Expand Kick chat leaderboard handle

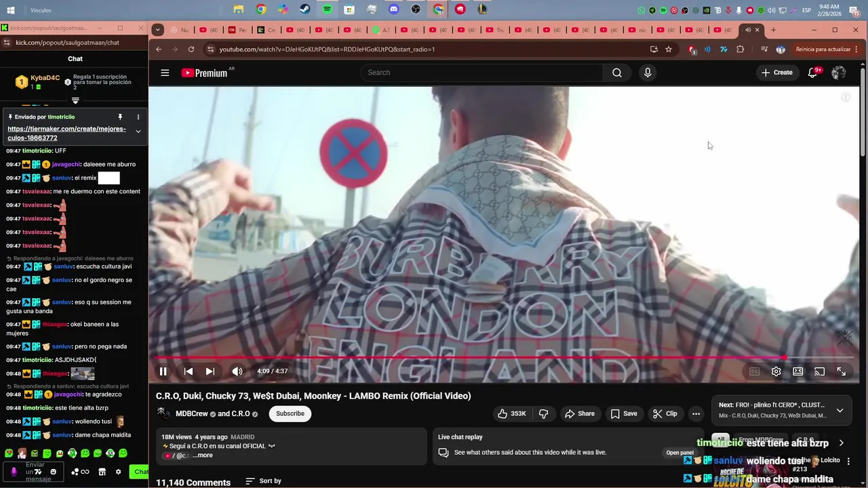pyautogui.click(x=75, y=100)
